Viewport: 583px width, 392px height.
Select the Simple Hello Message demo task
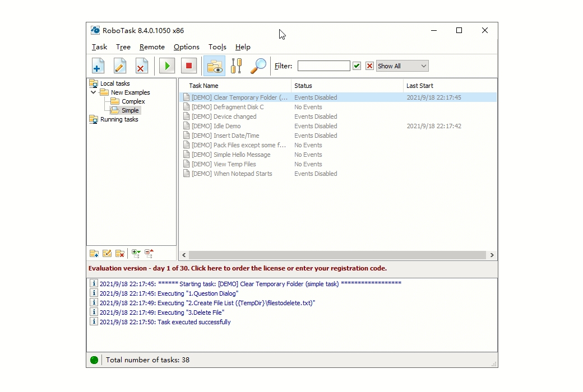338,155
